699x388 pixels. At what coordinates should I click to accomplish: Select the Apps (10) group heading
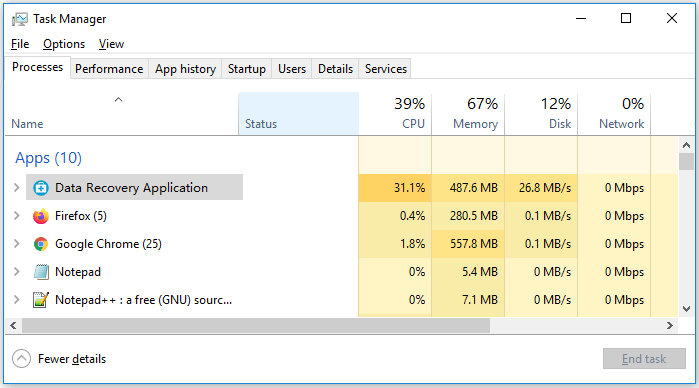(x=49, y=158)
